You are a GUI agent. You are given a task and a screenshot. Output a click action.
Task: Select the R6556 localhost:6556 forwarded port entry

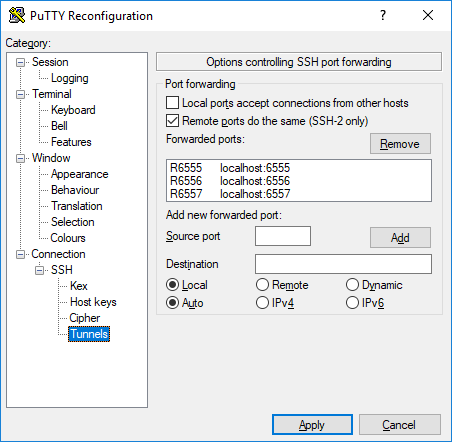299,181
